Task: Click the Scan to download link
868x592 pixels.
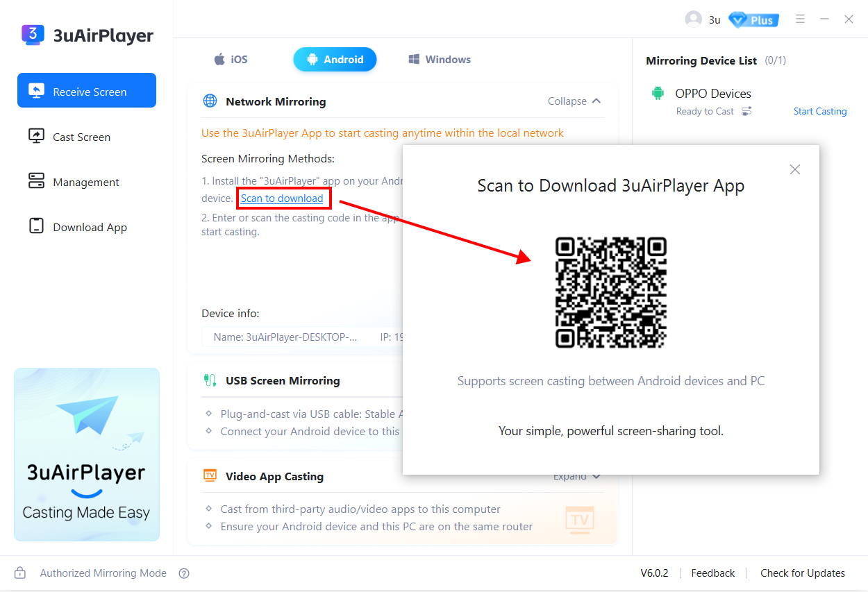Action: click(x=282, y=198)
